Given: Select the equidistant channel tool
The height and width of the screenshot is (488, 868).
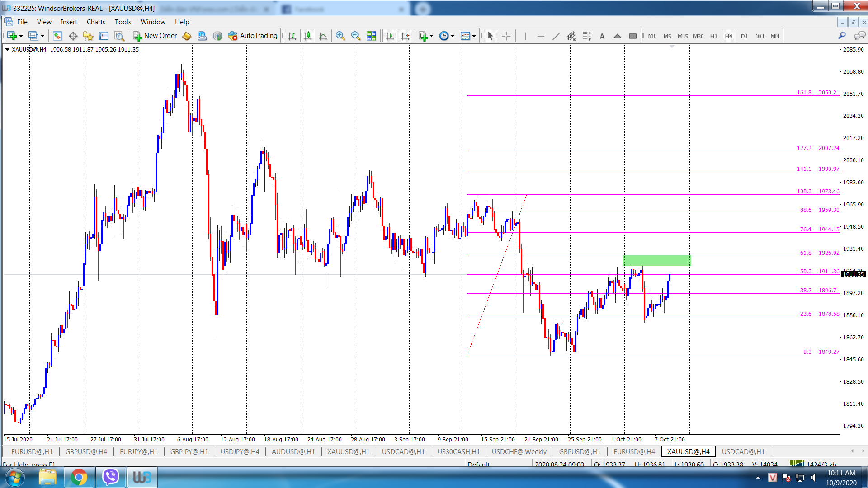Looking at the screenshot, I should (571, 36).
